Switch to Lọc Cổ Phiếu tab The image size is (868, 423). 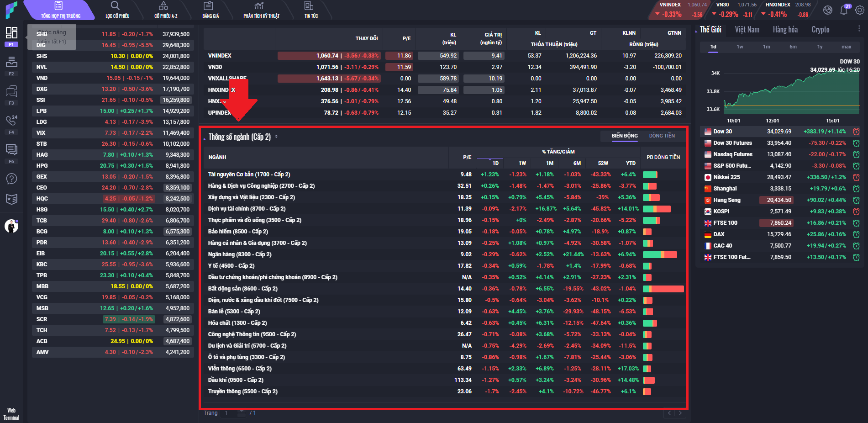click(117, 10)
